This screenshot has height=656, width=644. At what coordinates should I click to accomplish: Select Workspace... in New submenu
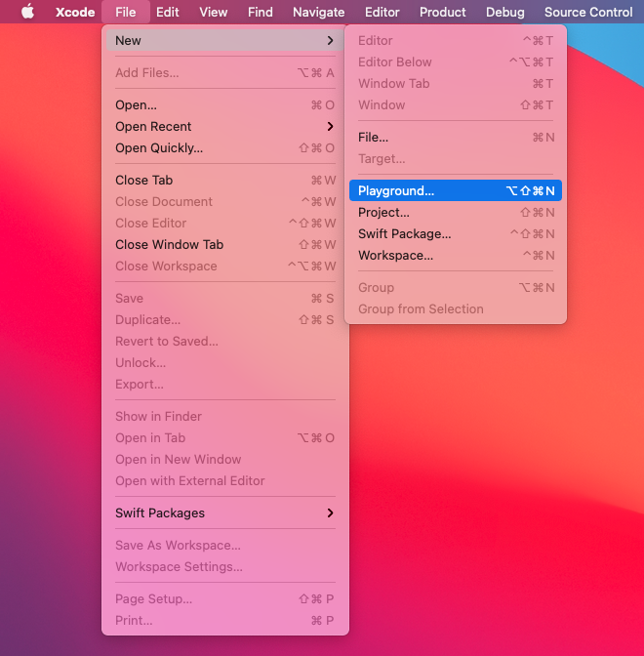tap(456, 255)
